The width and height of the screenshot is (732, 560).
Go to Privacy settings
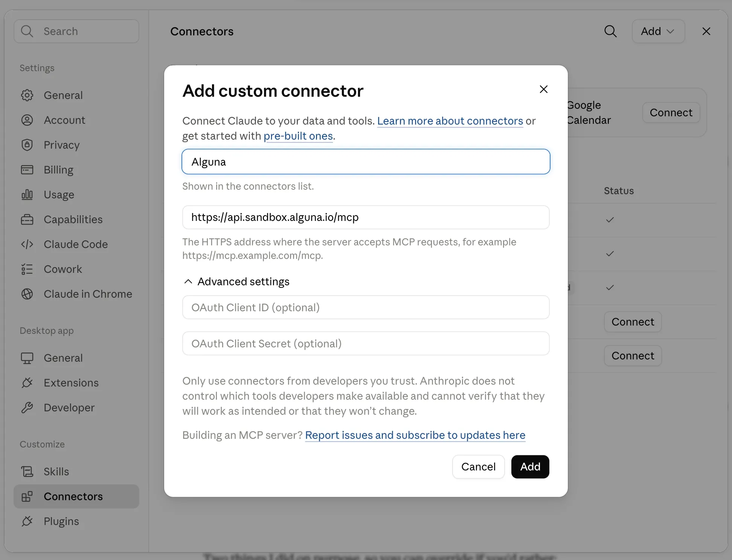[x=76, y=145]
